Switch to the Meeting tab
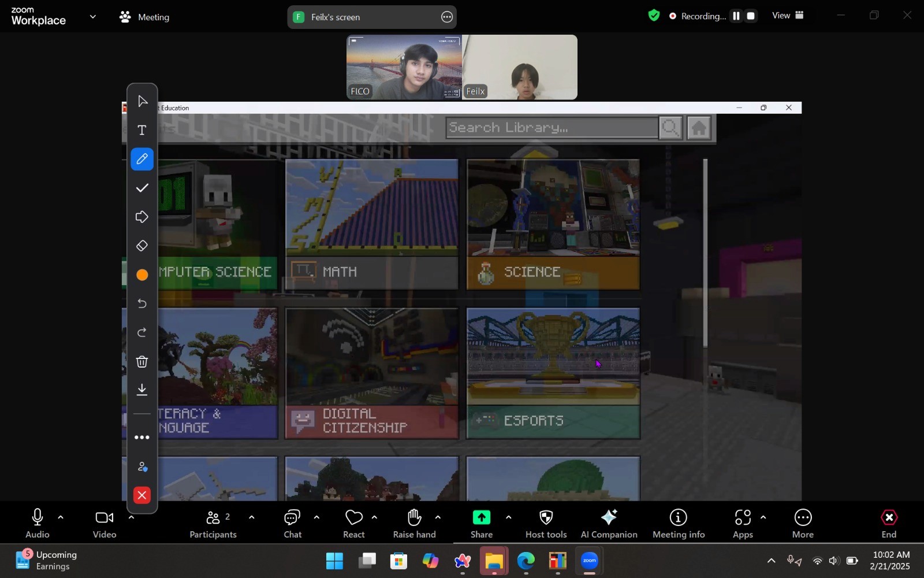Screen dimensions: 924x578 (144, 17)
